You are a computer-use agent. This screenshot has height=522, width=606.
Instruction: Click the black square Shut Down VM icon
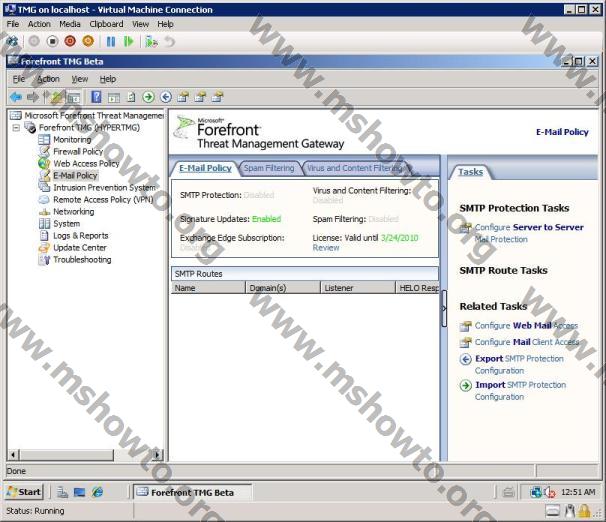pos(52,41)
